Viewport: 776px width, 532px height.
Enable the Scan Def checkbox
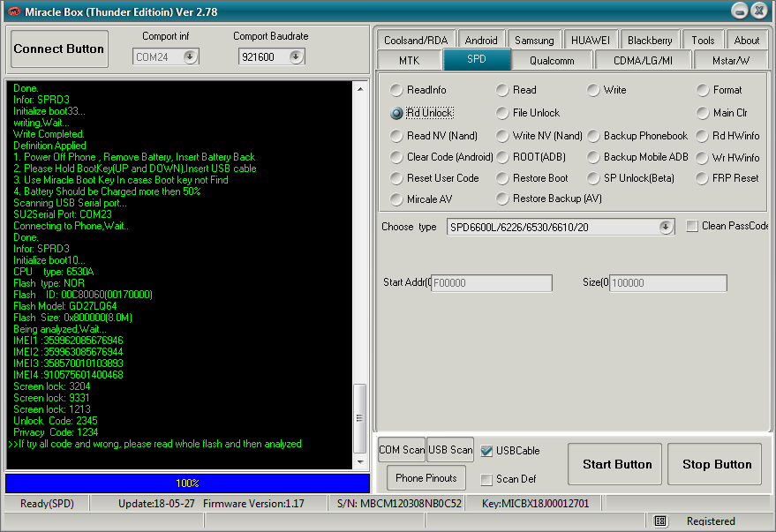click(x=486, y=479)
